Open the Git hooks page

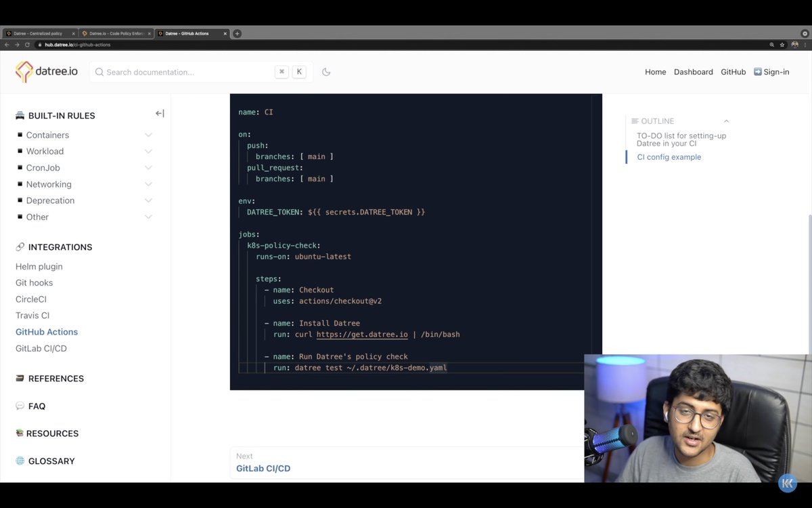coord(34,282)
